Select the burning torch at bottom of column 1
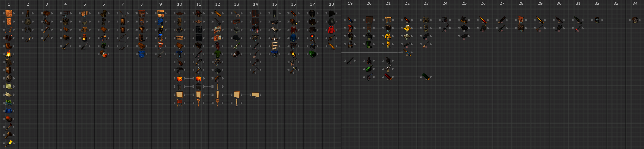The image size is (644, 149). click(x=9, y=143)
